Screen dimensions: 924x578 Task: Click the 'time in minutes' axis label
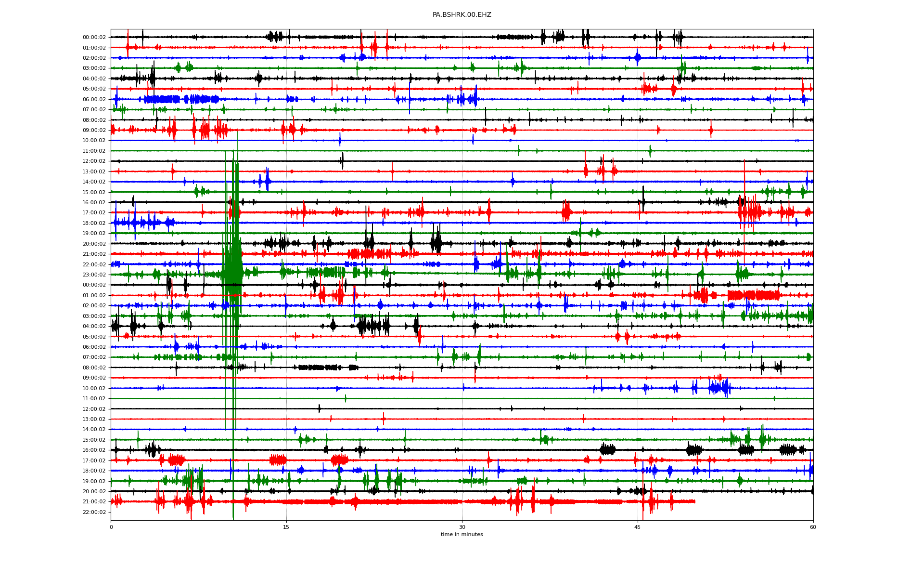tap(462, 534)
